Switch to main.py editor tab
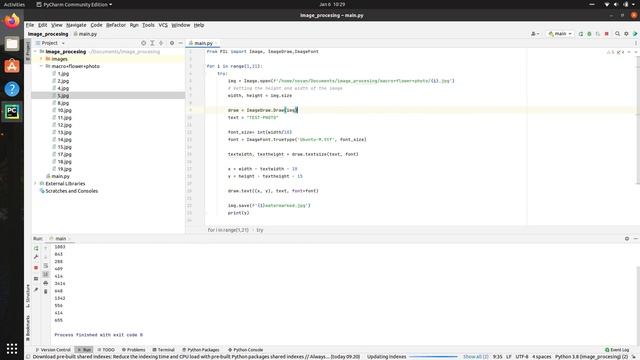 (203, 43)
